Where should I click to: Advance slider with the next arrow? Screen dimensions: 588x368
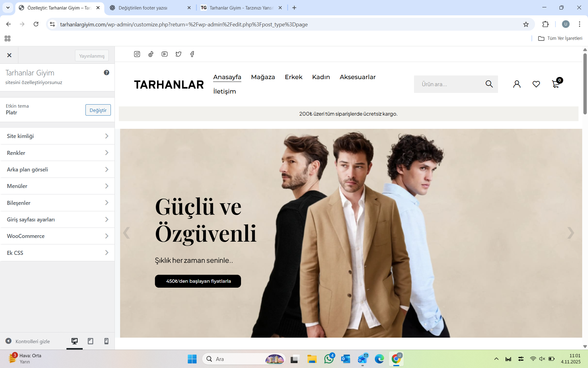[x=570, y=233]
